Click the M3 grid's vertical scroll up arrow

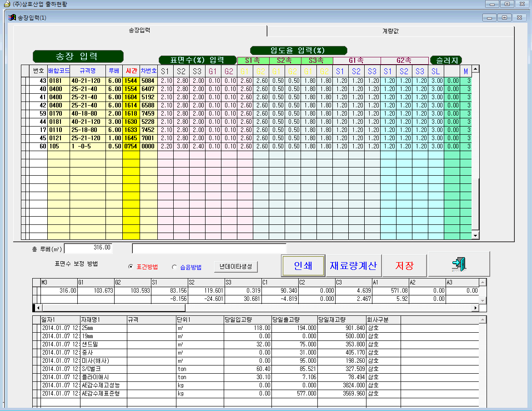click(482, 282)
